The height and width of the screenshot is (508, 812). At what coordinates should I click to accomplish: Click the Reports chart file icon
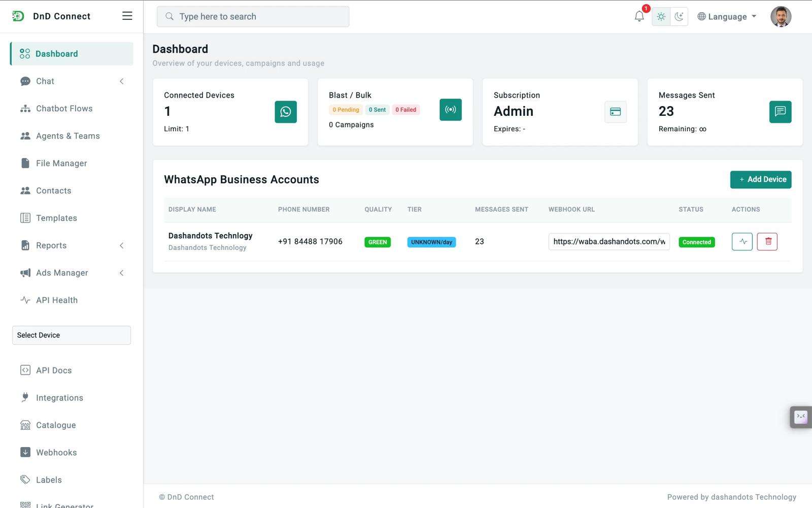pyautogui.click(x=25, y=245)
